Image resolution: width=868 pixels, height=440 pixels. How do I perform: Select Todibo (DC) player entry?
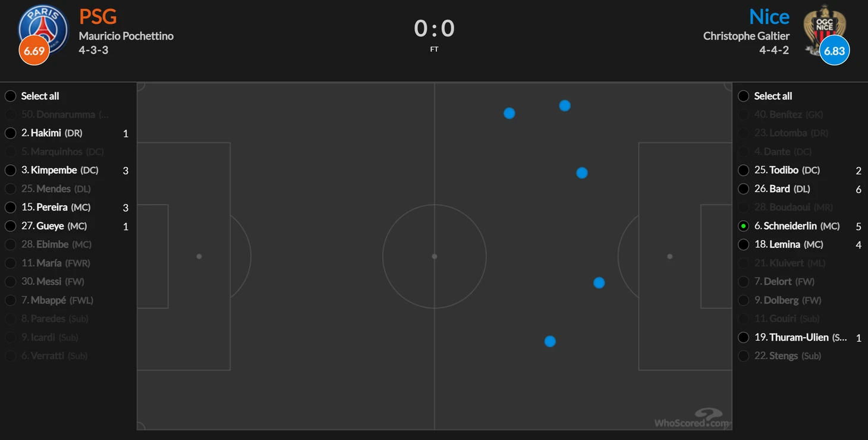(787, 170)
